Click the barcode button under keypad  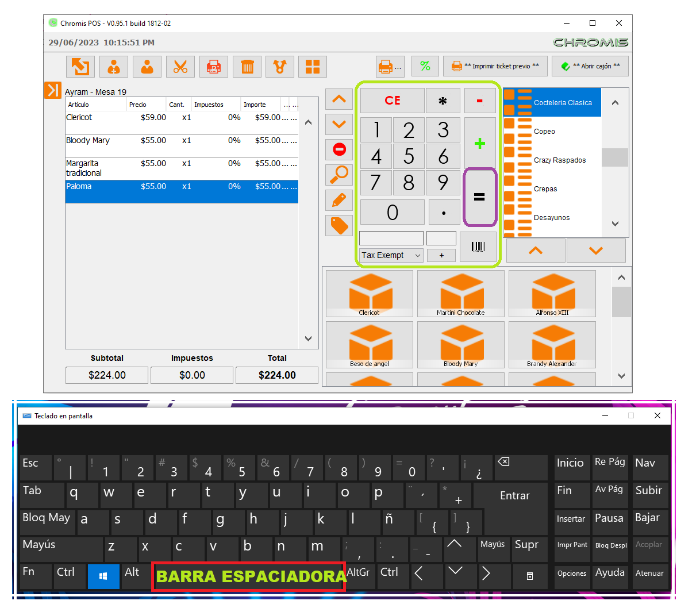point(478,247)
